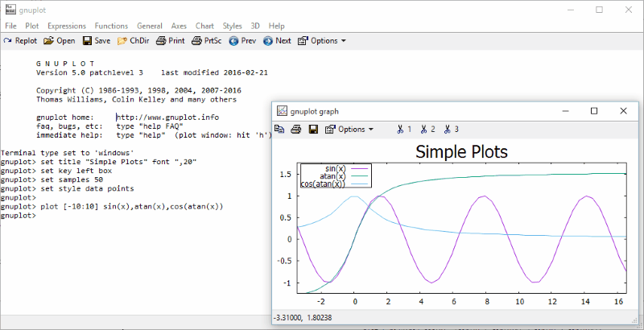
Task: Open the Axes menu
Action: [179, 26]
